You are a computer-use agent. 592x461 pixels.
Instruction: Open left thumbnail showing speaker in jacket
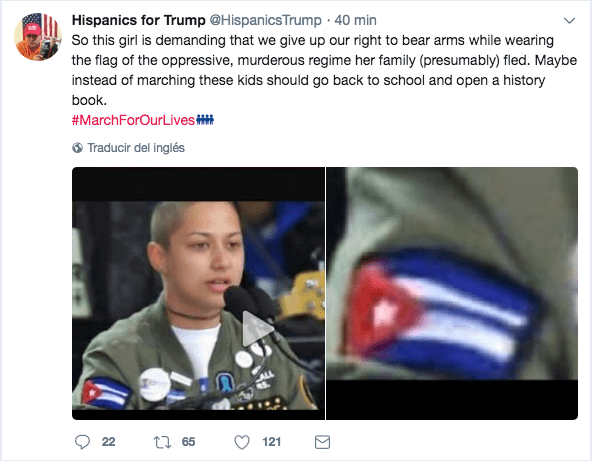pos(198,293)
